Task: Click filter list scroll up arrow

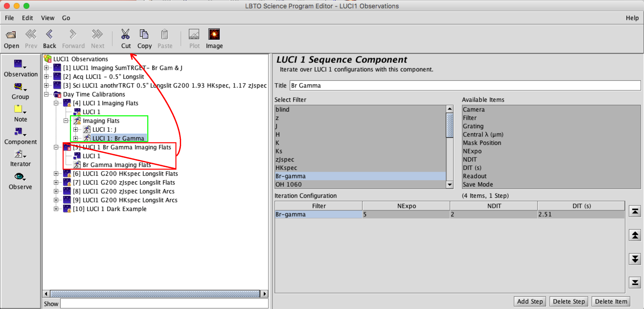Action: tap(450, 109)
